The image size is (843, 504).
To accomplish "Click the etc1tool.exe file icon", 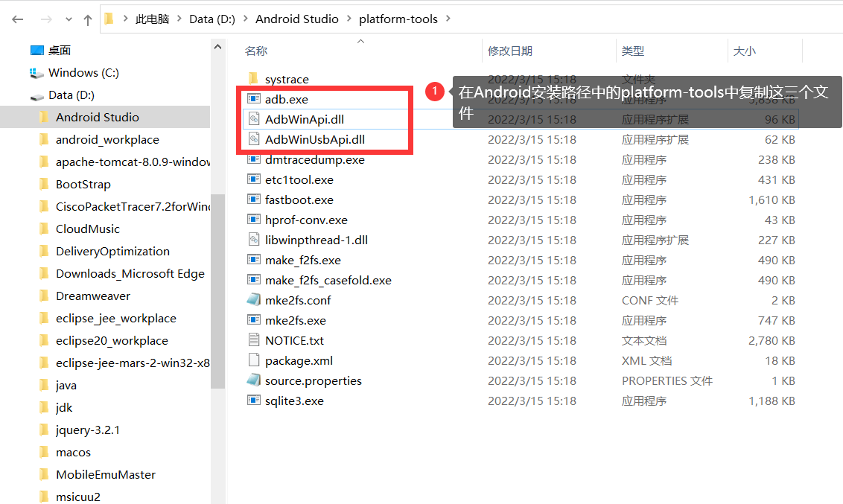I will (x=254, y=179).
